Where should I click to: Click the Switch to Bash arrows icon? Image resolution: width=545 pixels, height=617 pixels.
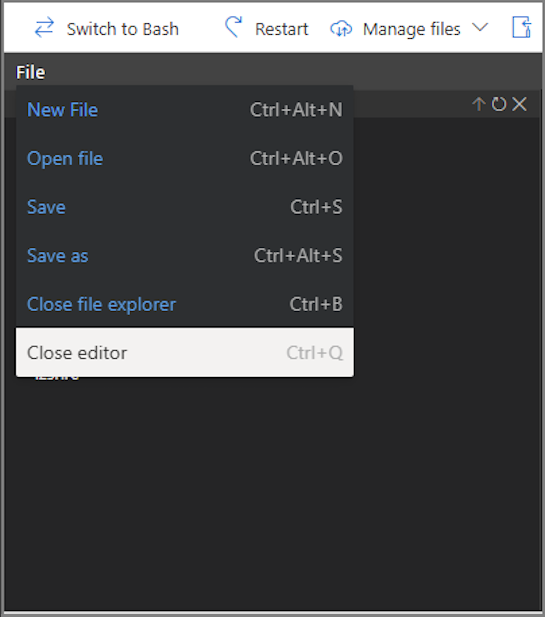[44, 28]
